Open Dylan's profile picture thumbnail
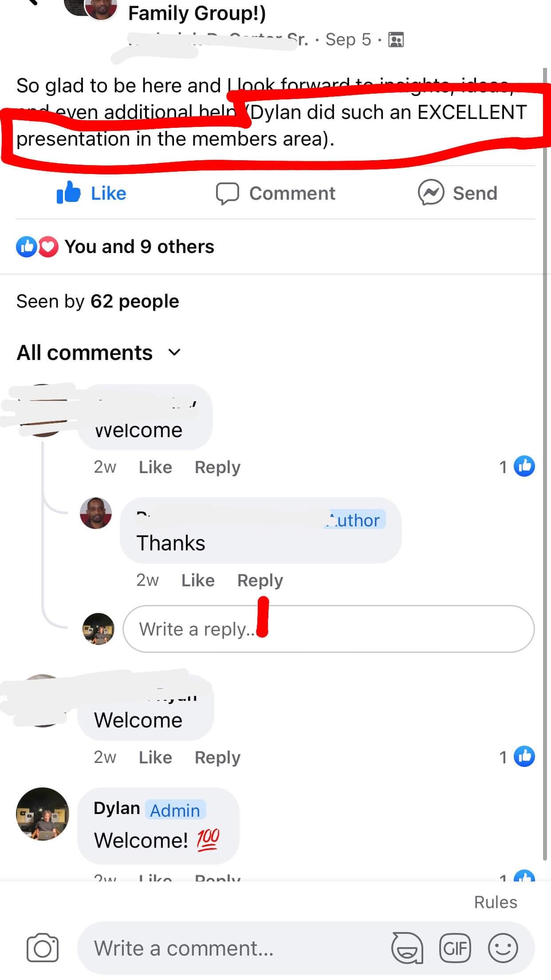 (43, 814)
